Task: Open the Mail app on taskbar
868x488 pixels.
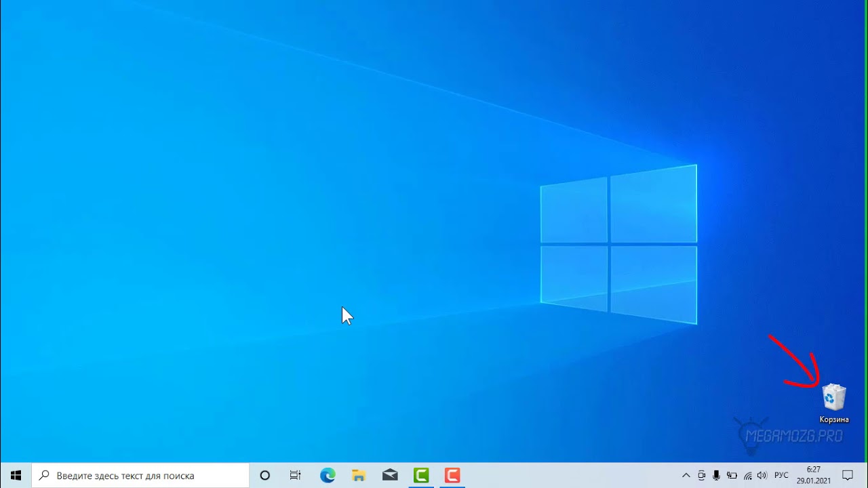Action: (x=390, y=475)
